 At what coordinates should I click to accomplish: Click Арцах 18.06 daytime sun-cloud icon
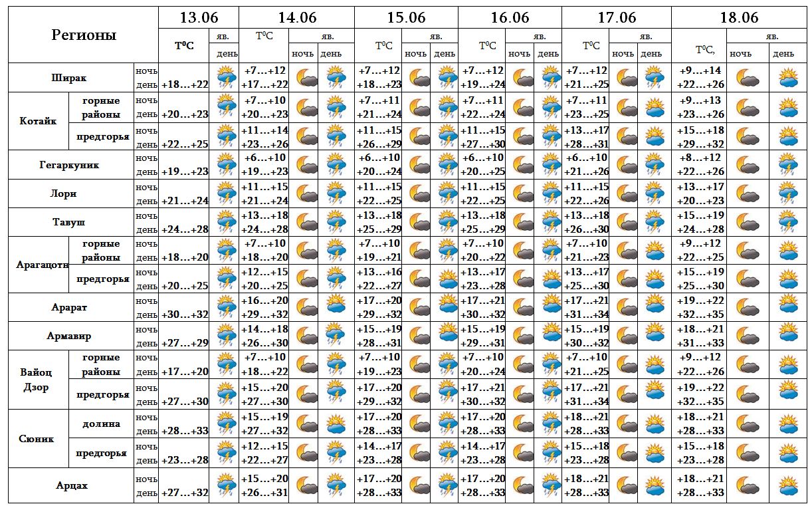[788, 485]
